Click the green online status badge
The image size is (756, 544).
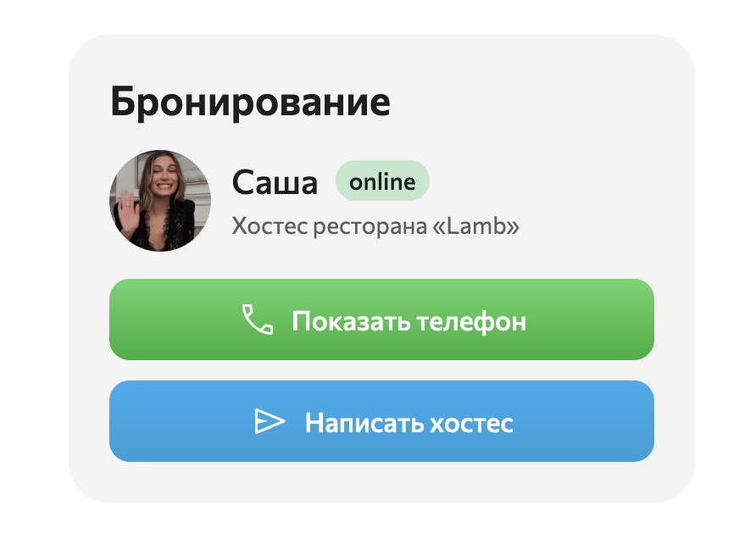coord(382,180)
